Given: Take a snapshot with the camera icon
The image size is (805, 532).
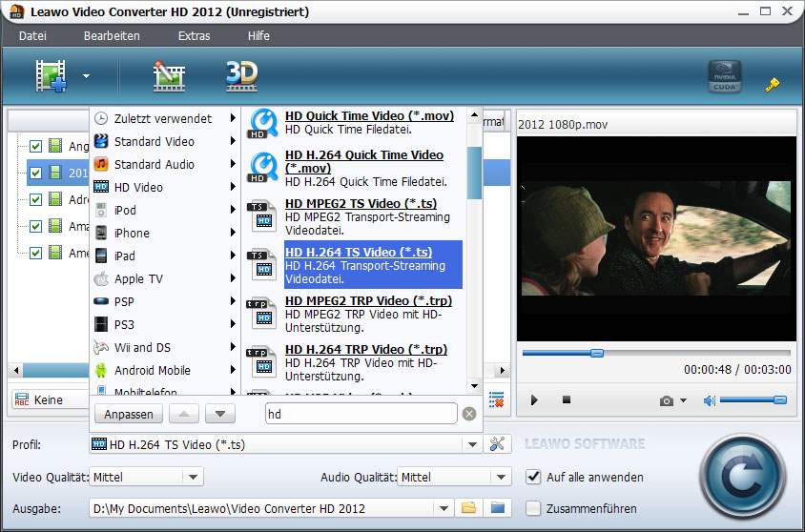Looking at the screenshot, I should [x=667, y=400].
